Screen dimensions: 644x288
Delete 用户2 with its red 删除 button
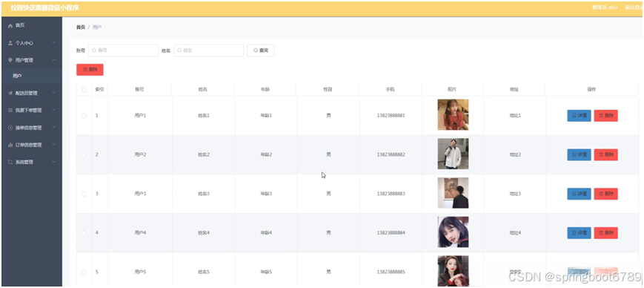click(605, 154)
